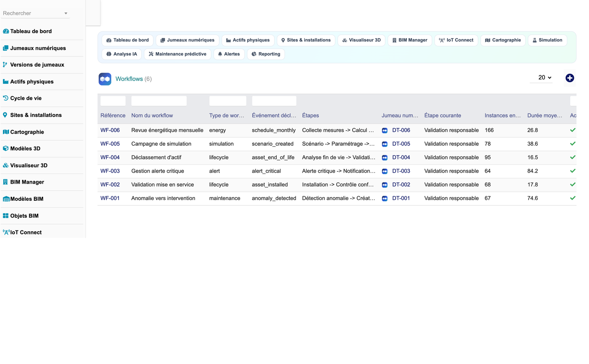This screenshot has width=589, height=364.
Task: Click the Type de workflow filter field
Action: click(227, 101)
